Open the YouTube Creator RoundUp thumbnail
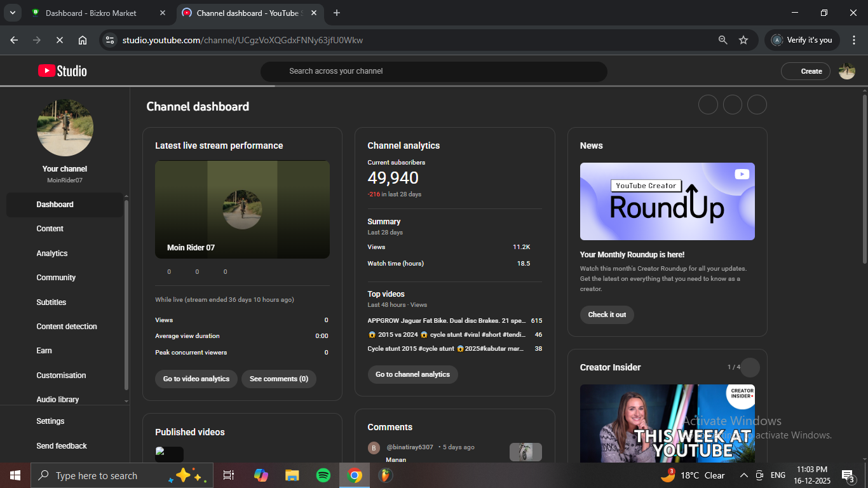 point(667,201)
